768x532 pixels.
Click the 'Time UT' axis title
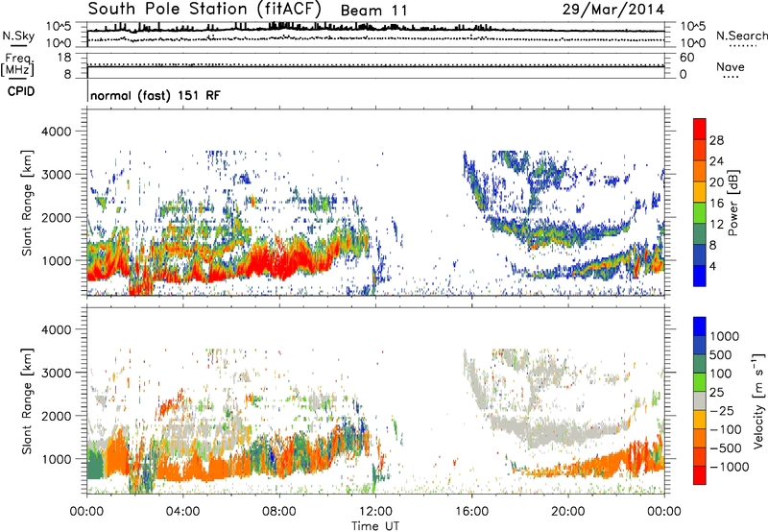pos(375,526)
